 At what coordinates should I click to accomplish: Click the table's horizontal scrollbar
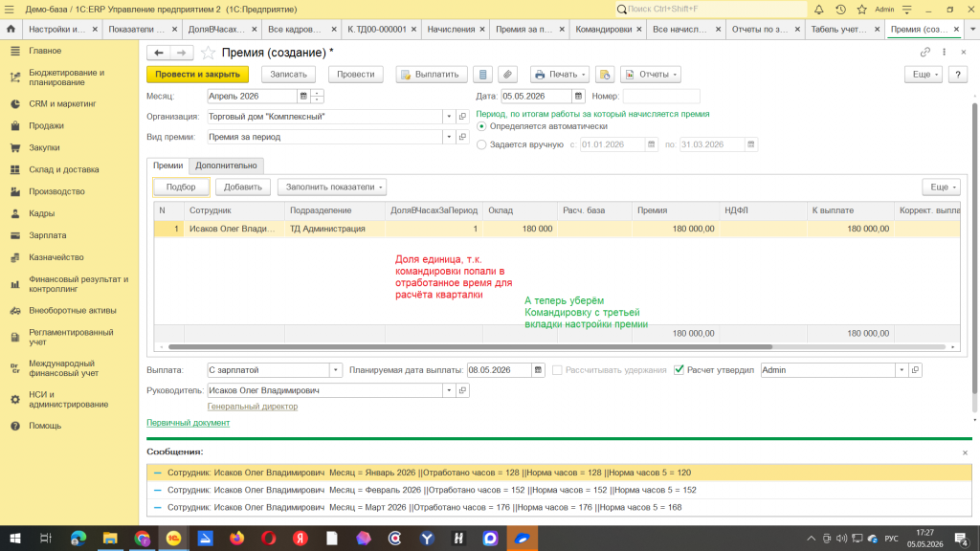pyautogui.click(x=470, y=346)
